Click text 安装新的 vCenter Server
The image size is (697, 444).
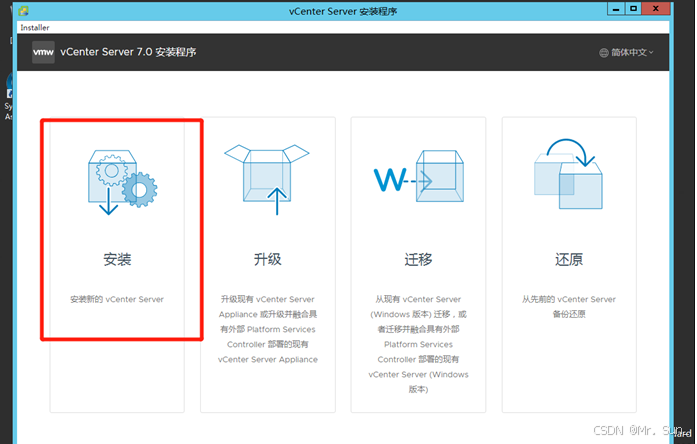coord(117,299)
